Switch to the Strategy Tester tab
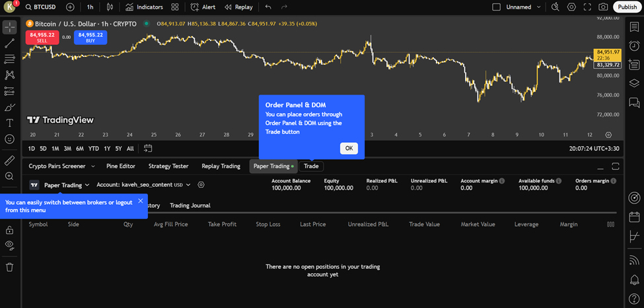This screenshot has width=644, height=308. click(168, 166)
